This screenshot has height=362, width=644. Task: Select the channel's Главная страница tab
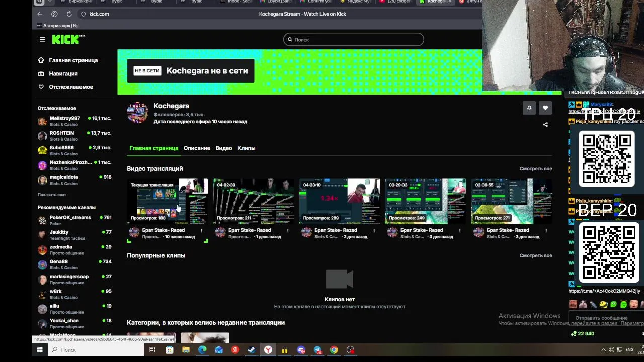click(153, 148)
